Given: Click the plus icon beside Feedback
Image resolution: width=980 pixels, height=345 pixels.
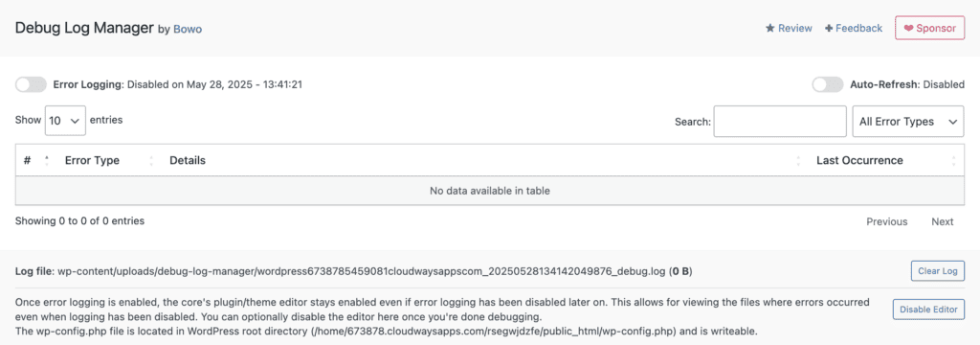Looking at the screenshot, I should click(x=829, y=28).
